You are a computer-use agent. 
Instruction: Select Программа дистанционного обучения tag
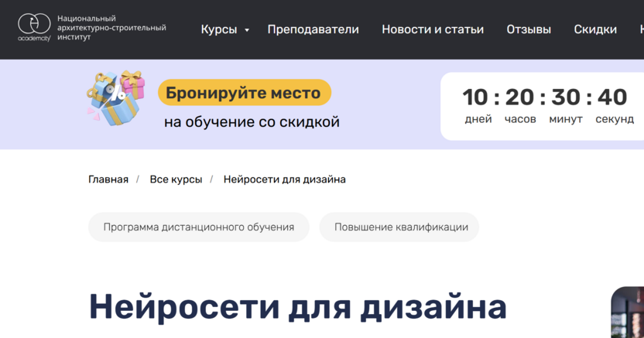pyautogui.click(x=199, y=227)
